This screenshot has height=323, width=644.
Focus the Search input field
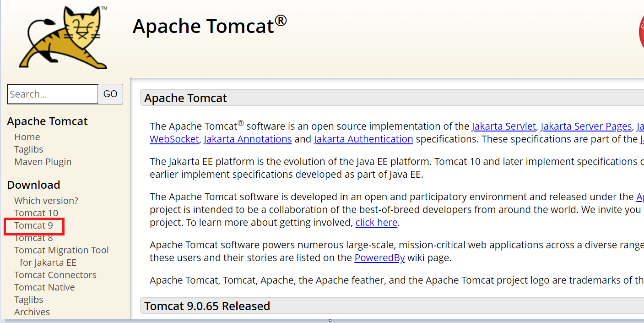(x=53, y=94)
